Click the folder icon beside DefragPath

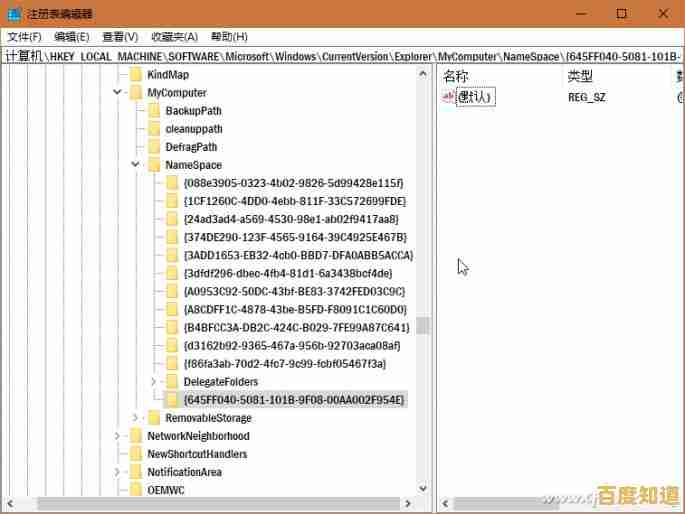click(153, 147)
